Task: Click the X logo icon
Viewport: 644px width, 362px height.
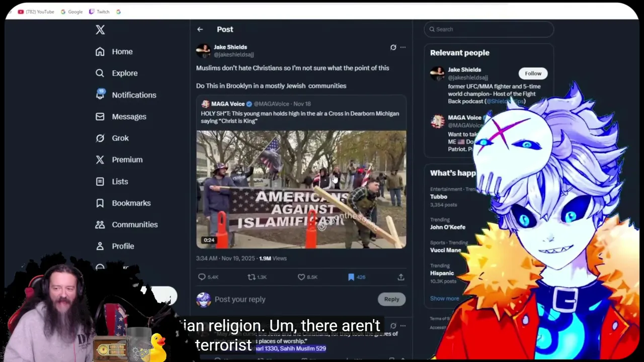Action: click(100, 30)
